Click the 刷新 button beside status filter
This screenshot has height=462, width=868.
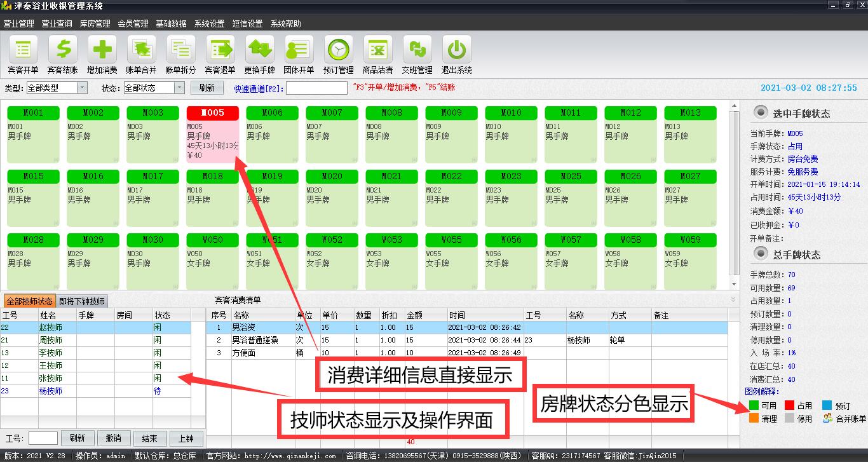[207, 88]
